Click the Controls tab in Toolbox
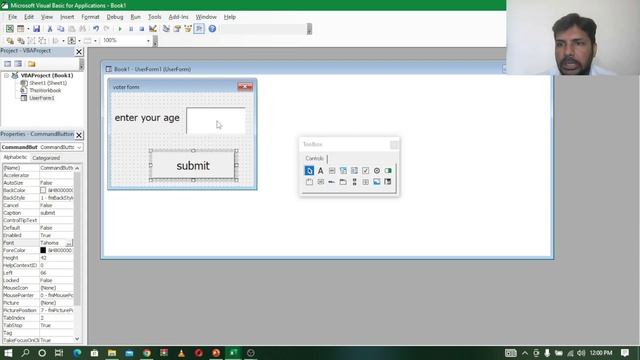This screenshot has width=640, height=360. 314,158
